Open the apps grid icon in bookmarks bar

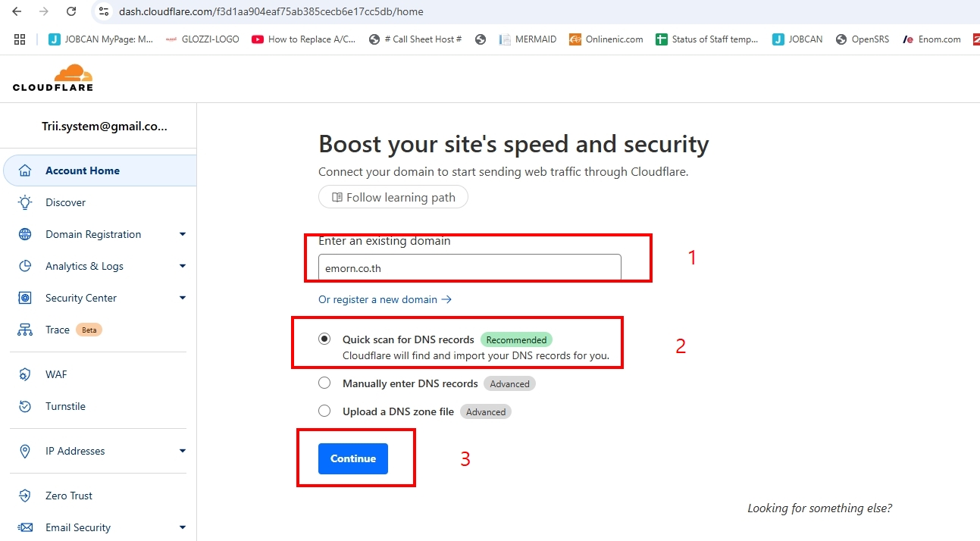(x=20, y=39)
